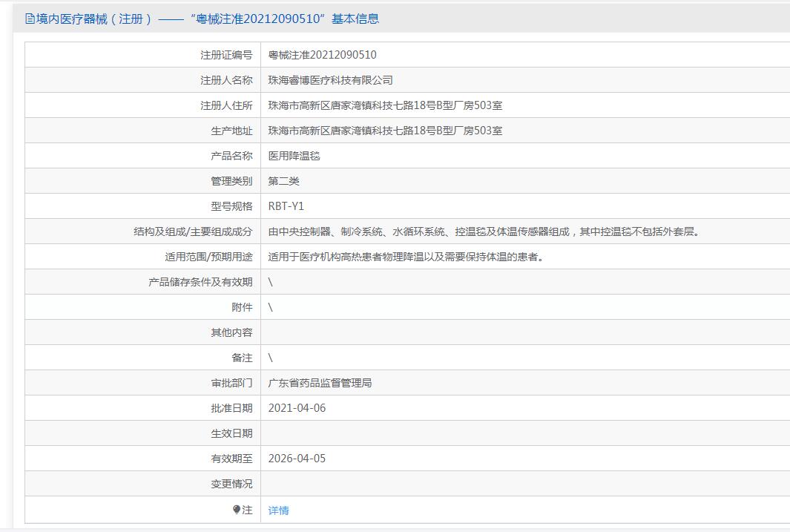Click management class value 第二类
This screenshot has height=532, width=790.
click(283, 181)
